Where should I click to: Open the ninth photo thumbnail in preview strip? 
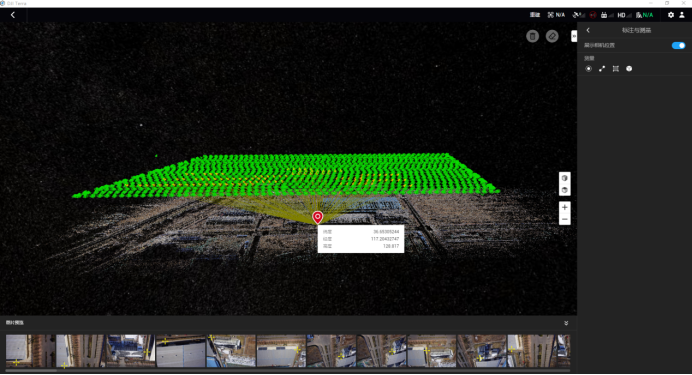pos(432,351)
